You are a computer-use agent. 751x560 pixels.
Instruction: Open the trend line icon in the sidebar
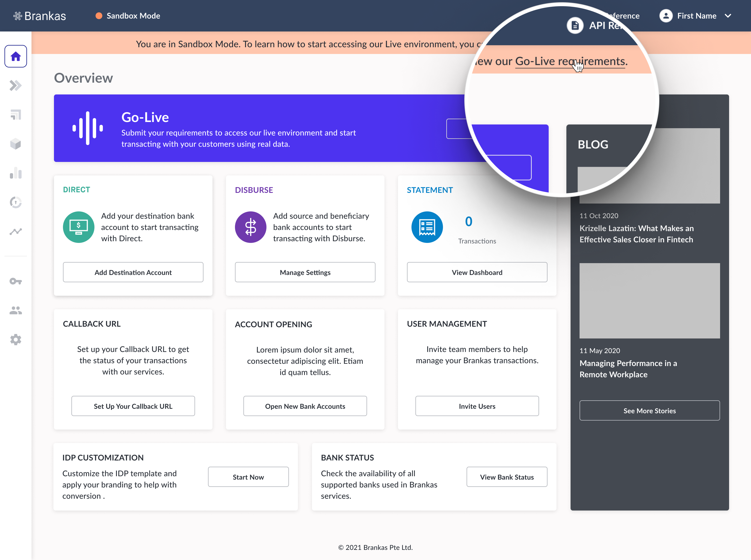pos(15,232)
